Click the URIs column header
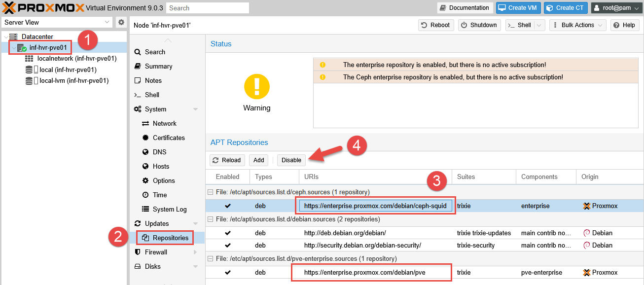 coord(311,177)
